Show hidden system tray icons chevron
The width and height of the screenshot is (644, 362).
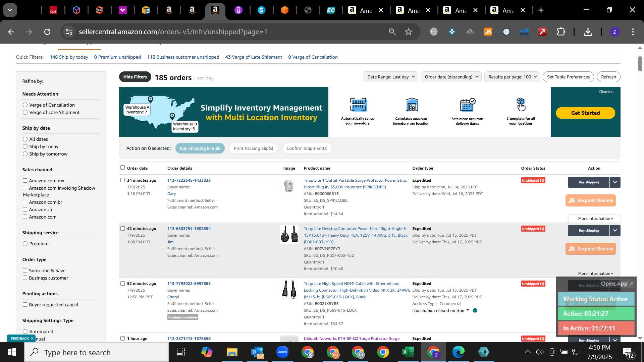(x=528, y=352)
